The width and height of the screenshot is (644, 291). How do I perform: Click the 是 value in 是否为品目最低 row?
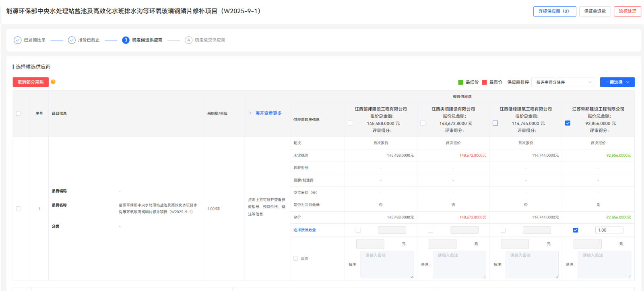[598, 205]
